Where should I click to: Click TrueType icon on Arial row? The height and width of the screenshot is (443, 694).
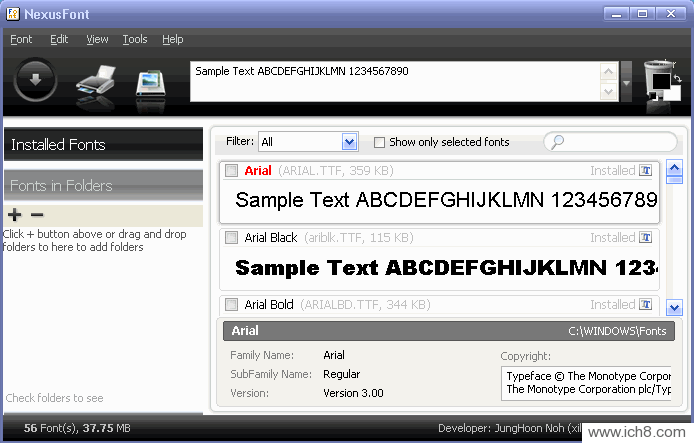click(646, 170)
